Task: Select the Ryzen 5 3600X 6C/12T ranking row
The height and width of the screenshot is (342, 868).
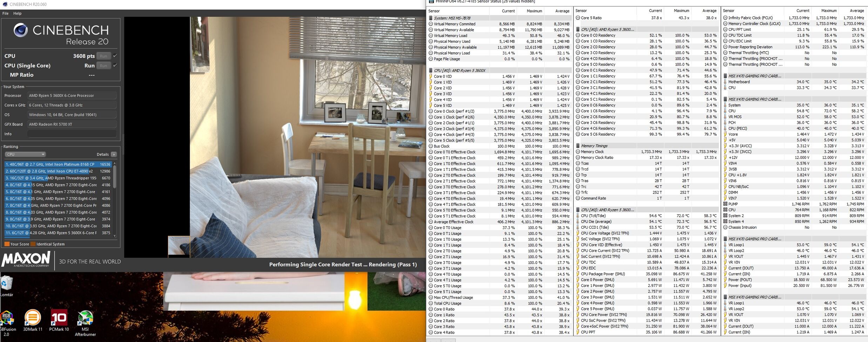Action: pos(58,233)
